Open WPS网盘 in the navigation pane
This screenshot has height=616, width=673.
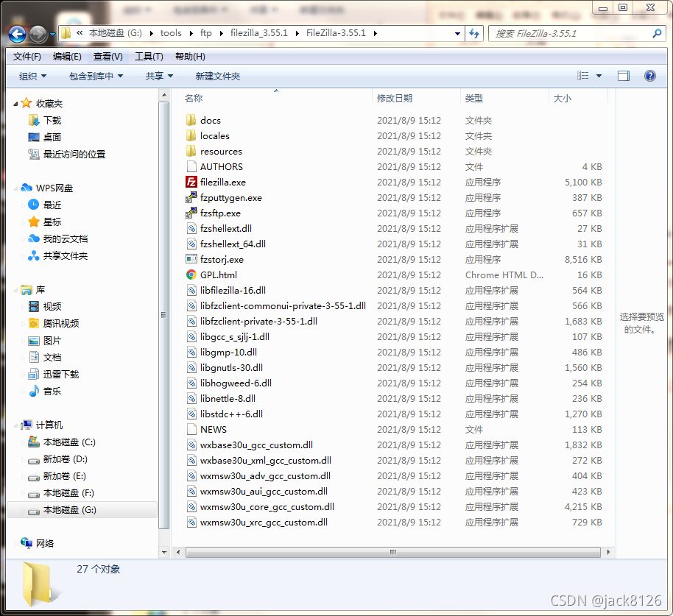coord(54,188)
